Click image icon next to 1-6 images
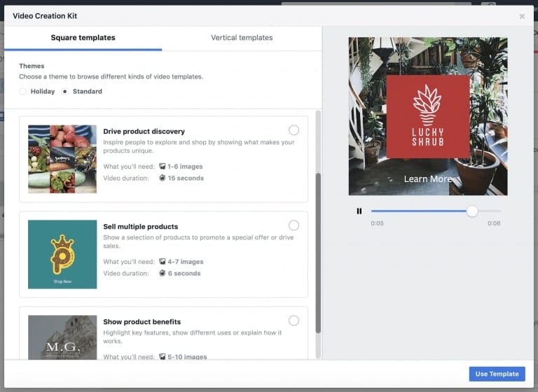This screenshot has width=538, height=392. pos(163,167)
